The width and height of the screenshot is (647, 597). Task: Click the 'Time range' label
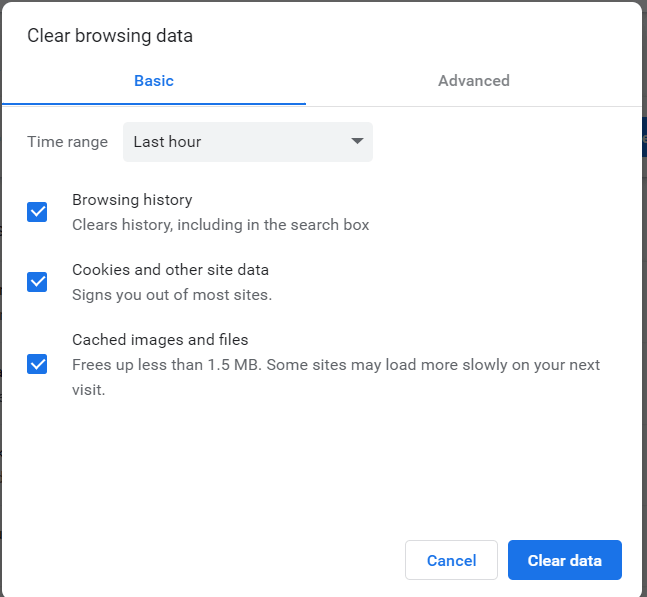pos(67,142)
